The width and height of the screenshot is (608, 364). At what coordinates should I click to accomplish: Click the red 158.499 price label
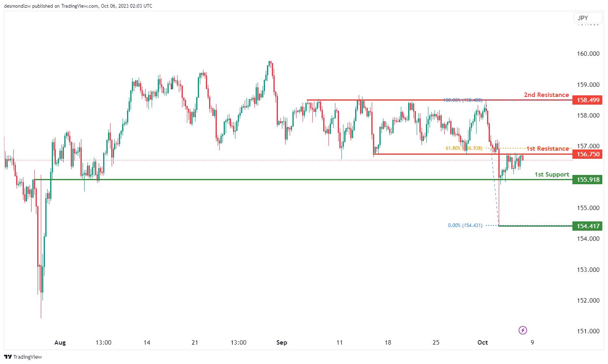point(587,100)
